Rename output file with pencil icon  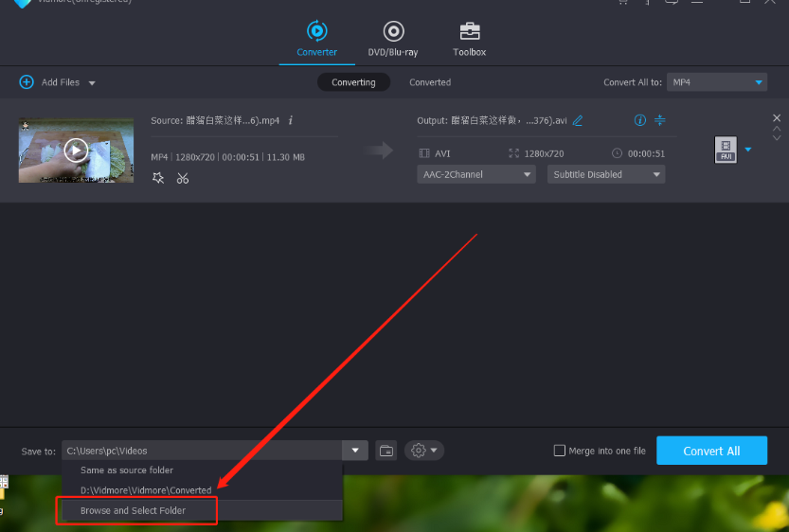point(578,120)
